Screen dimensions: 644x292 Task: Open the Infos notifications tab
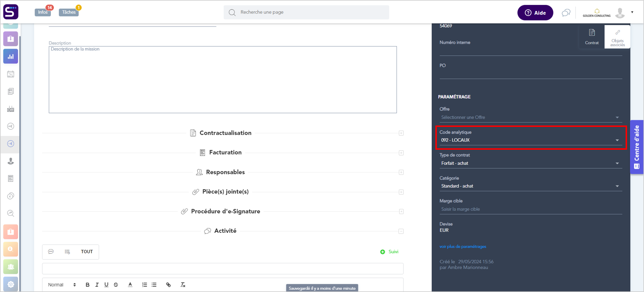43,12
